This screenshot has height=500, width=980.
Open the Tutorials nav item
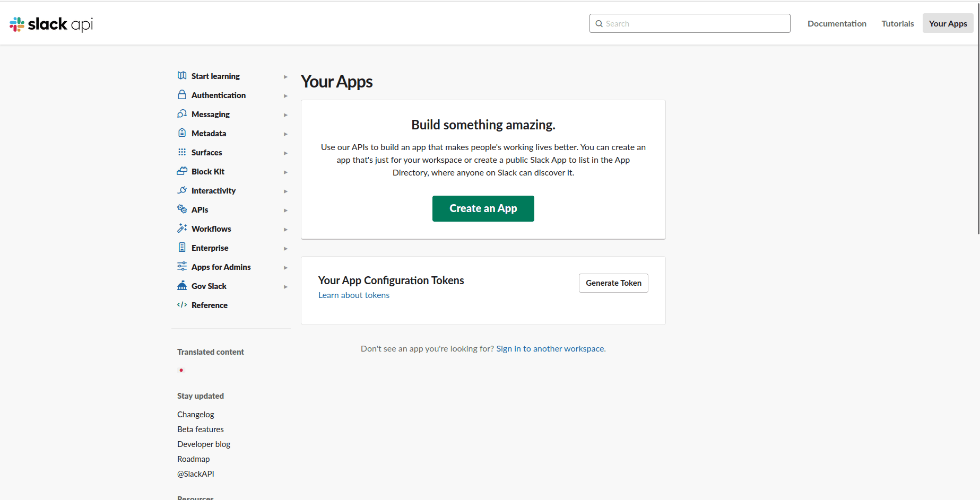click(x=898, y=23)
